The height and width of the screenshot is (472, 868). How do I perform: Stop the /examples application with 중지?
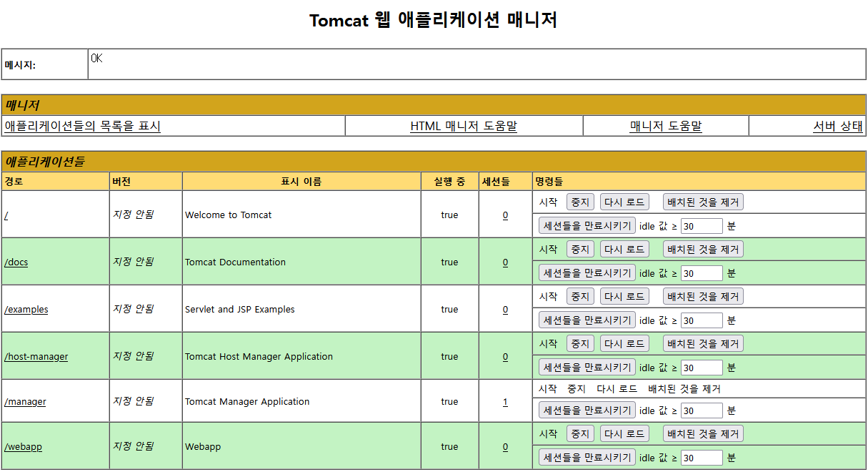[579, 297]
